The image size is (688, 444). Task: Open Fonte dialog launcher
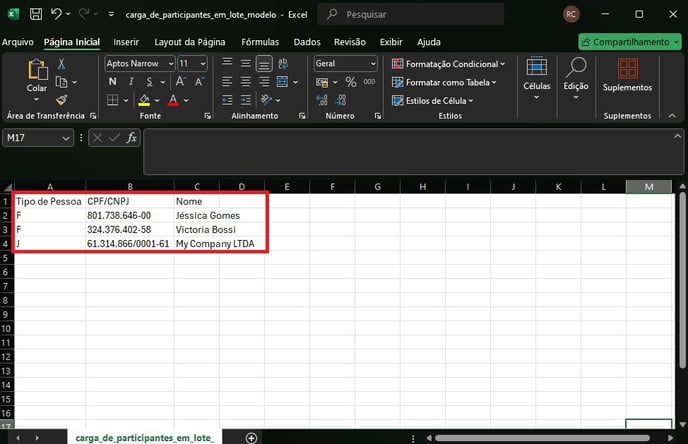coord(208,116)
